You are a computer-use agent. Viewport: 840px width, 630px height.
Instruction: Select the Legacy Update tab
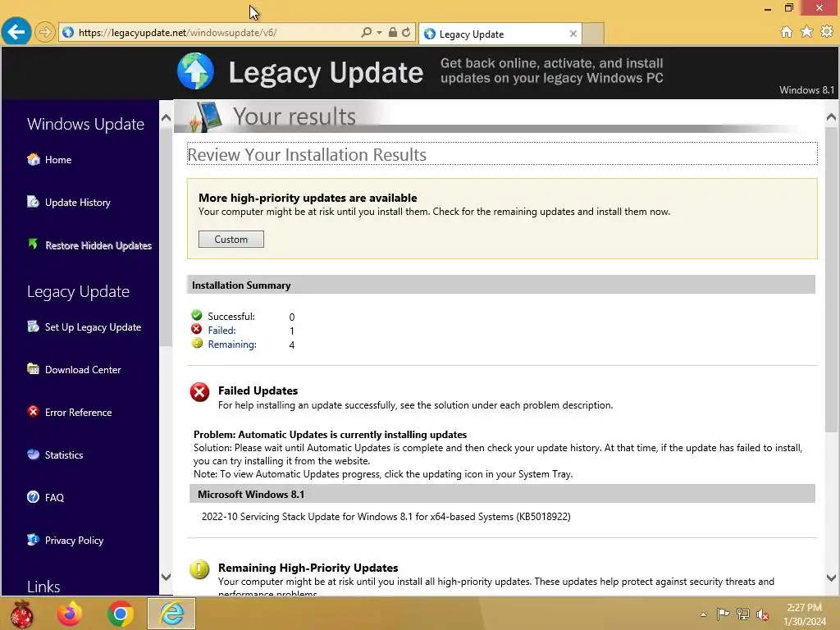click(x=500, y=34)
